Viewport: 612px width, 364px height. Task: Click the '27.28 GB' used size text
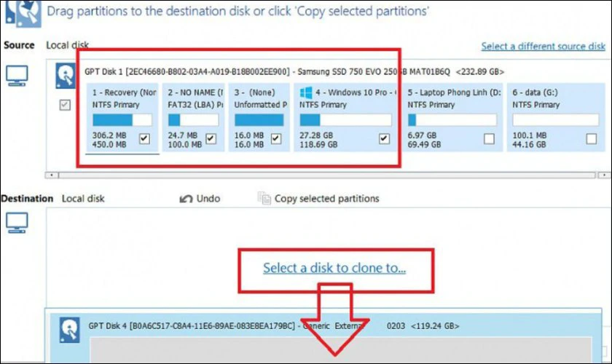[316, 135]
